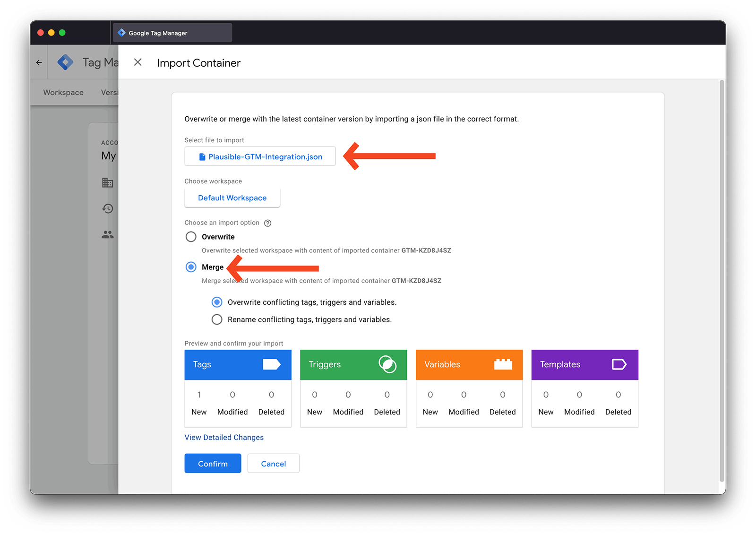The height and width of the screenshot is (534, 756).
Task: Select the Overwrite import option
Action: tap(191, 237)
